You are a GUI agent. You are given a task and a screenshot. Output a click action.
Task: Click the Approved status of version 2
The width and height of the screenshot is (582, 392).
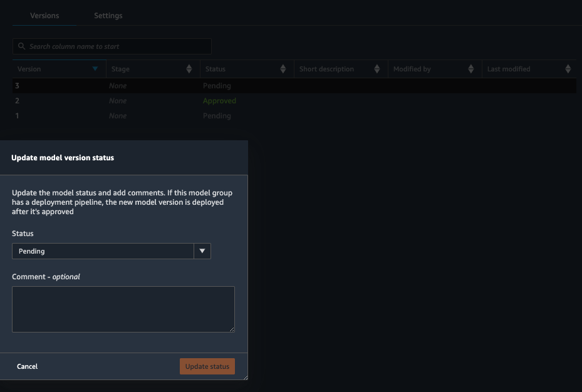(x=219, y=100)
